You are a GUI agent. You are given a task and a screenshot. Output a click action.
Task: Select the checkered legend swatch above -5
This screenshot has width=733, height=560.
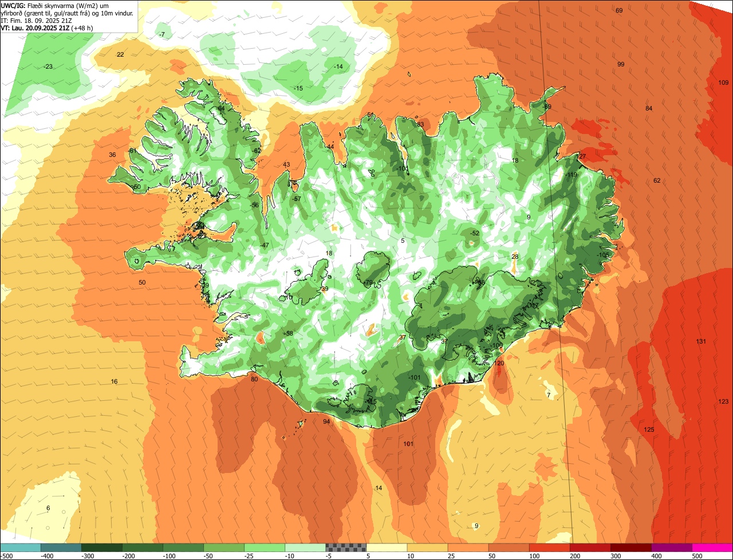[x=346, y=547]
